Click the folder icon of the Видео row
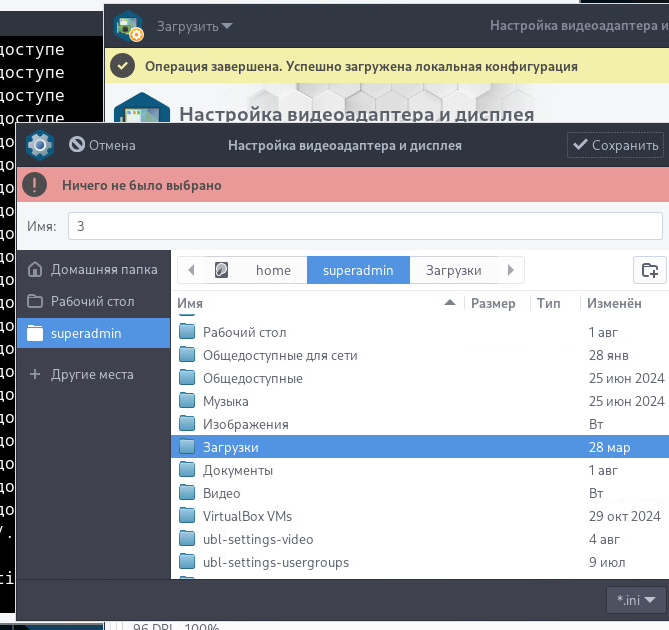This screenshot has height=630, width=669. click(187, 493)
